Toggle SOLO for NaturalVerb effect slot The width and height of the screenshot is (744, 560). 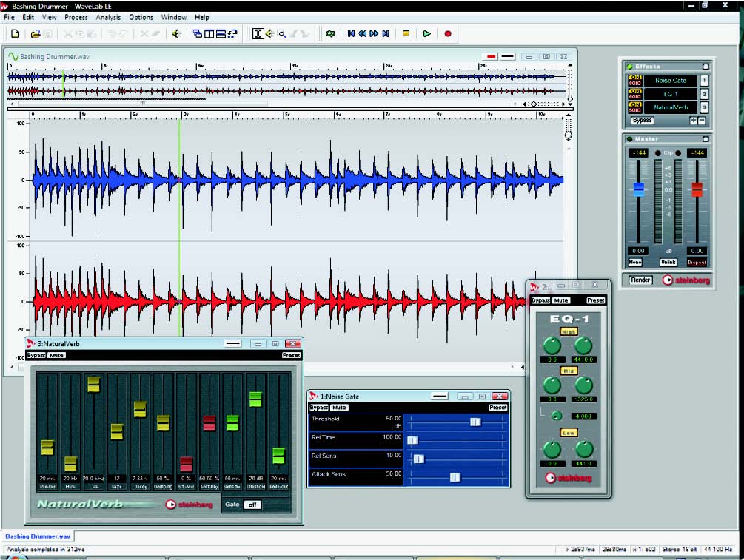[635, 110]
